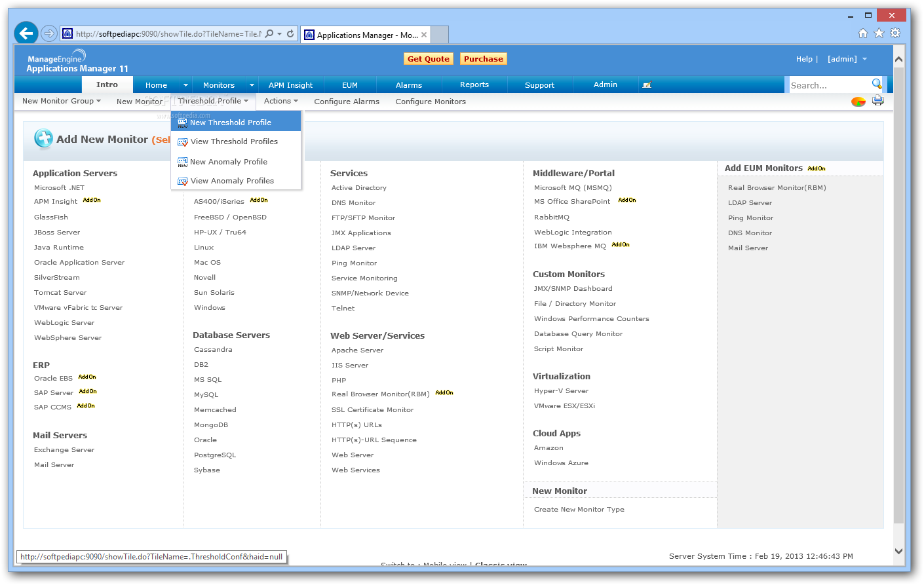
Task: Add a Linux monitor
Action: click(x=204, y=248)
